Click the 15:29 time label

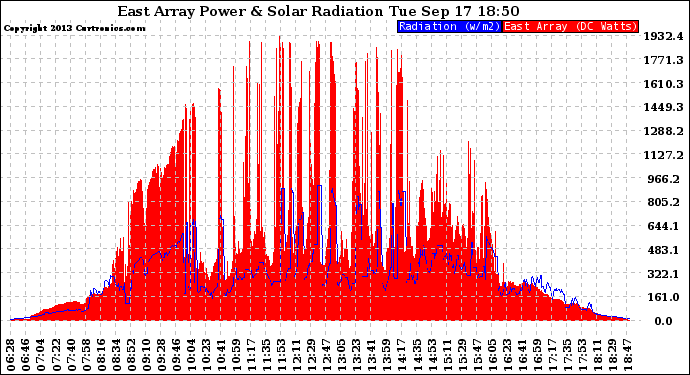462,354
